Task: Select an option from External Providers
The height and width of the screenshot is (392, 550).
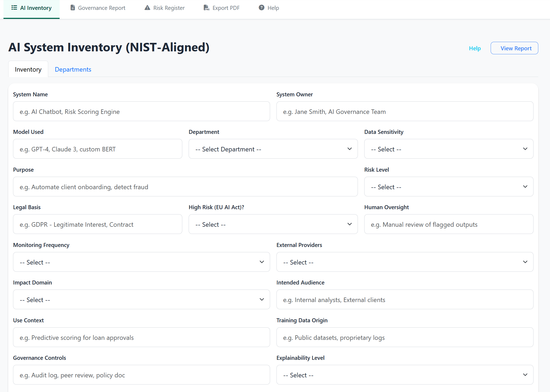Action: pos(405,262)
